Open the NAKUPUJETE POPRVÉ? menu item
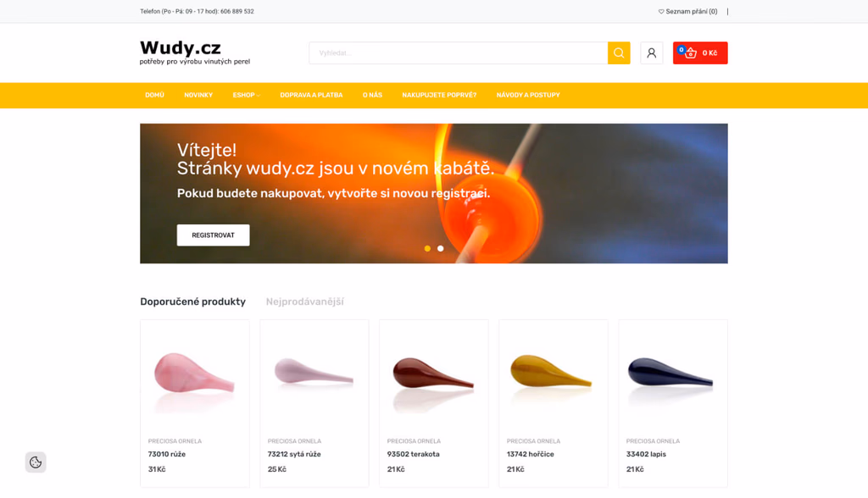 click(439, 95)
